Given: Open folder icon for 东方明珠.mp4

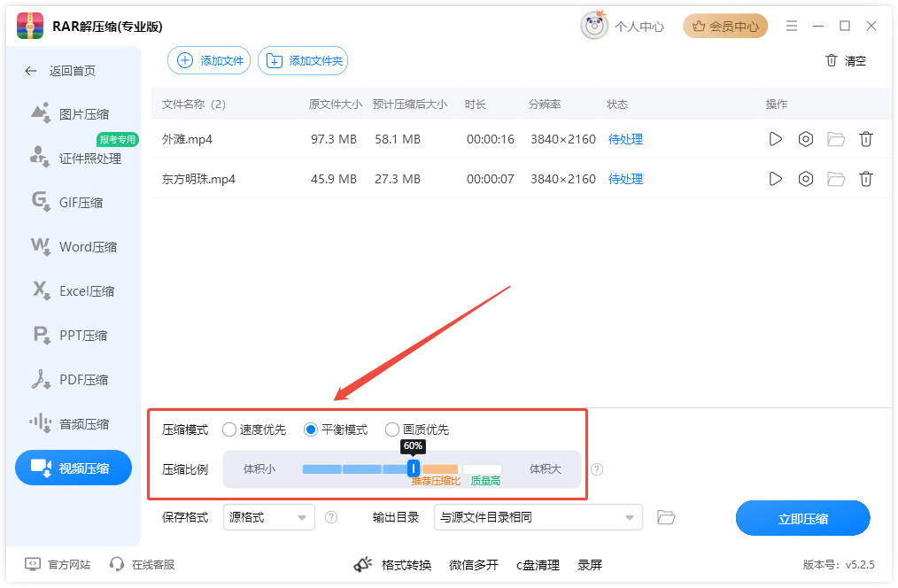Looking at the screenshot, I should point(836,179).
